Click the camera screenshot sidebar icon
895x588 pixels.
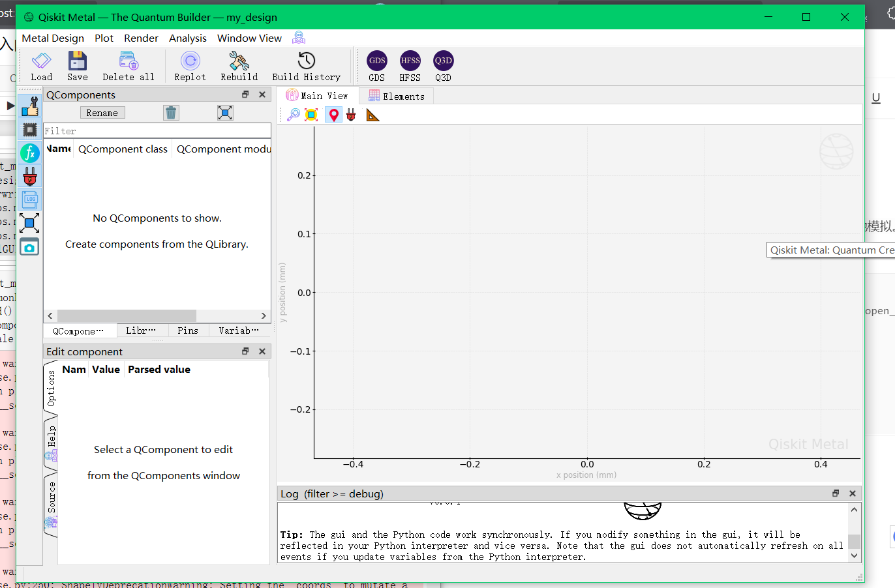tap(29, 247)
